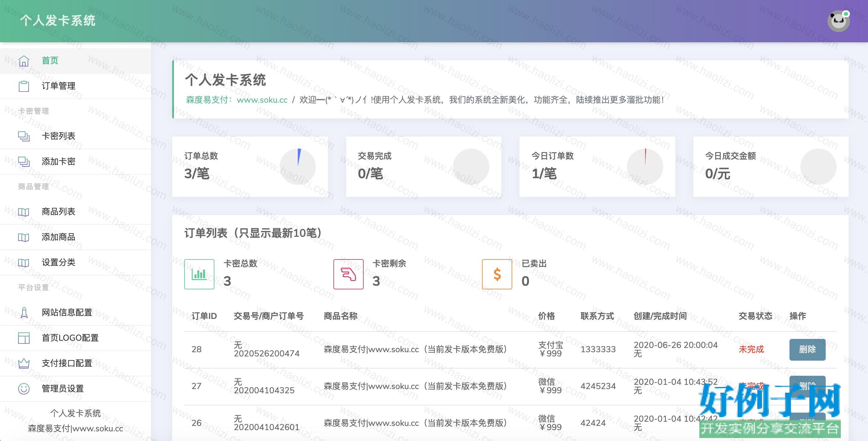Click order number 202004104325
This screenshot has width=868, height=441.
264,390
